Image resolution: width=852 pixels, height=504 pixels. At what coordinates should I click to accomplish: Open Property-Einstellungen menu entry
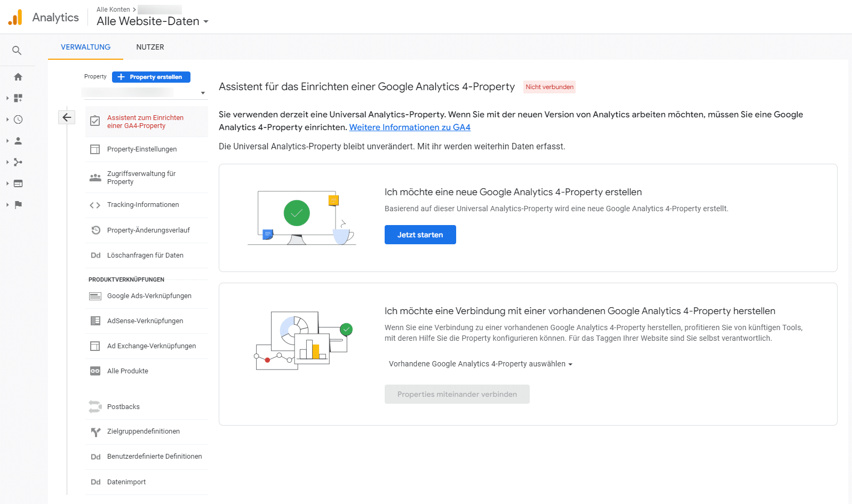point(147,149)
